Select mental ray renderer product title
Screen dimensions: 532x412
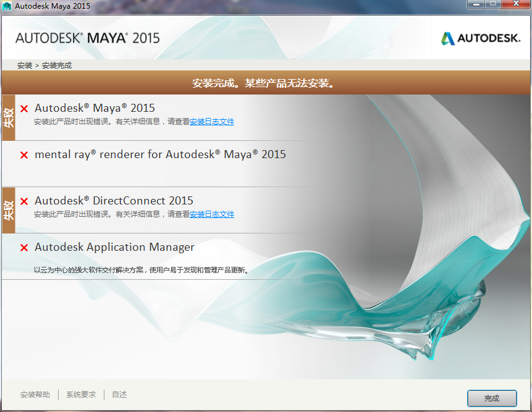[x=160, y=154]
